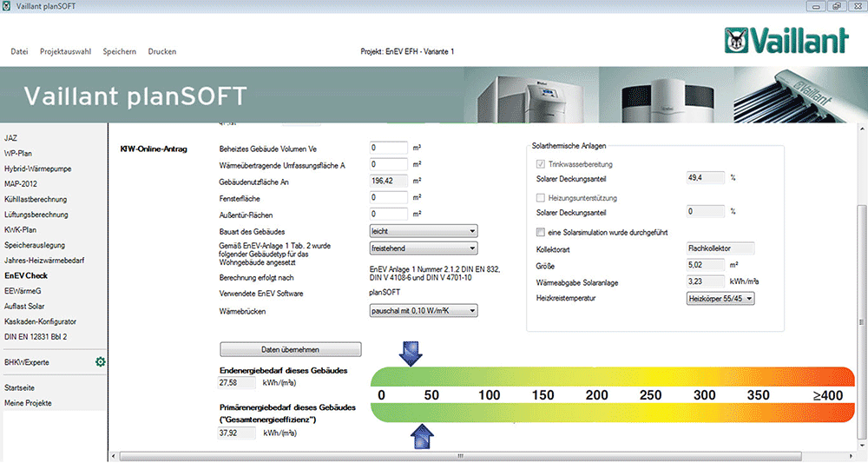Open JAZ in the sidebar

[10, 138]
